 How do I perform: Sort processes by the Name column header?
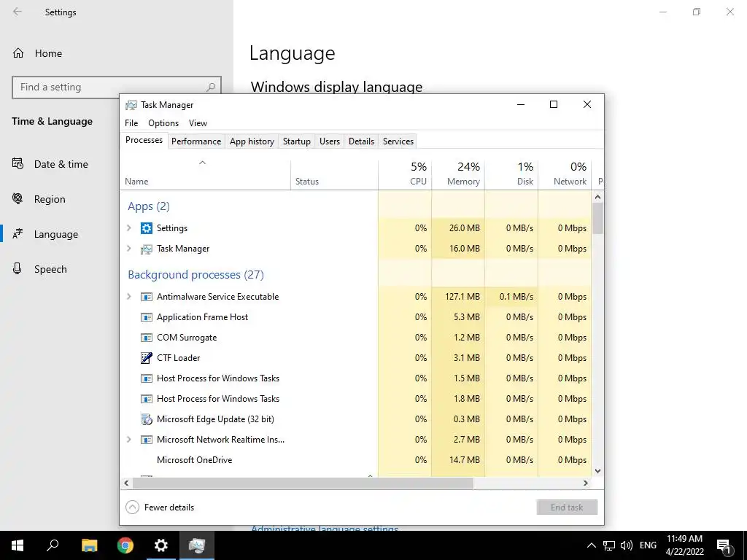pyautogui.click(x=205, y=175)
